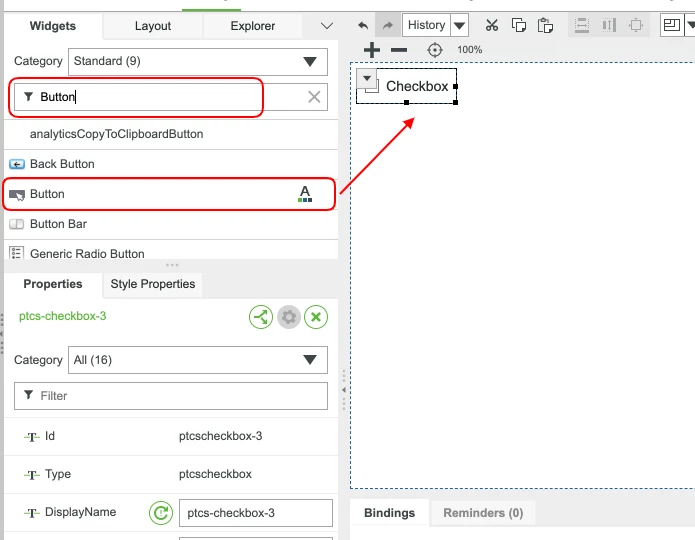Click the gray gear configure icon

click(289, 317)
